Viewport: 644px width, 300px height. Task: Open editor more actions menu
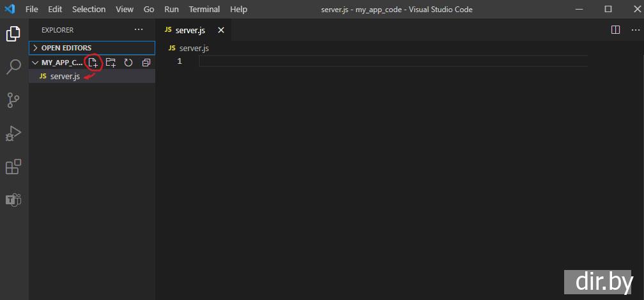635,30
